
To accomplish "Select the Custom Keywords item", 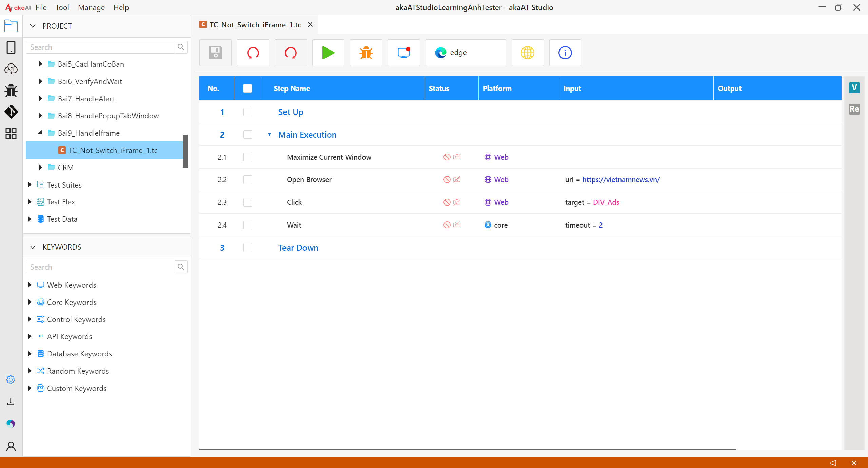I will [x=77, y=388].
